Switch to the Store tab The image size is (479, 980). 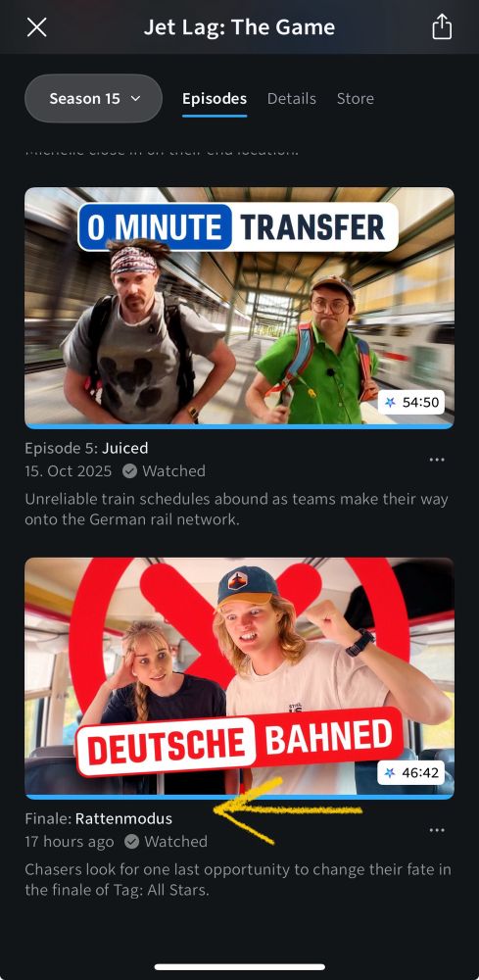pyautogui.click(x=356, y=99)
